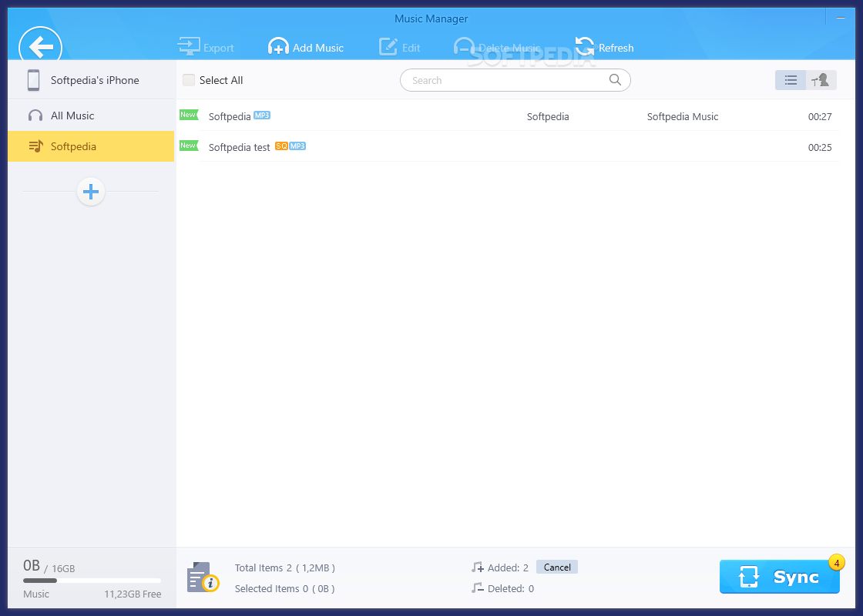The height and width of the screenshot is (616, 863).
Task: Open the file info document icon
Action: click(203, 577)
